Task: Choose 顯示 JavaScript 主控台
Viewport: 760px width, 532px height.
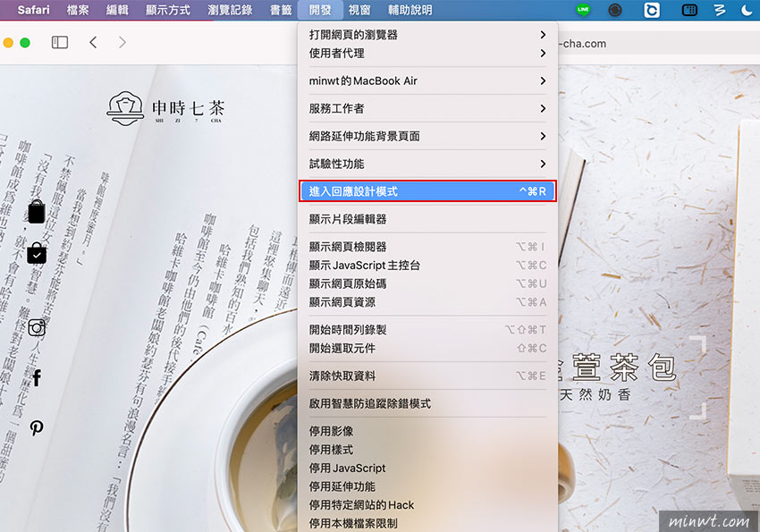Action: coord(427,265)
